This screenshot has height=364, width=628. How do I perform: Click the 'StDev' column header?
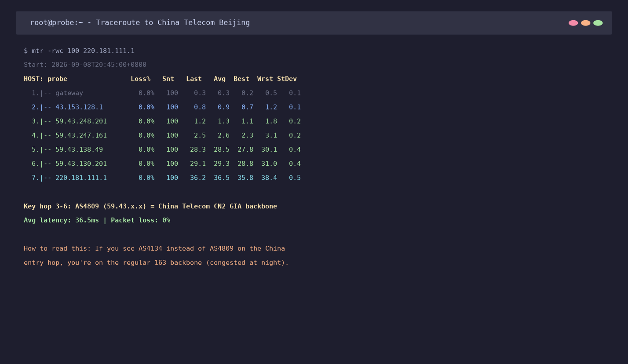[287, 79]
